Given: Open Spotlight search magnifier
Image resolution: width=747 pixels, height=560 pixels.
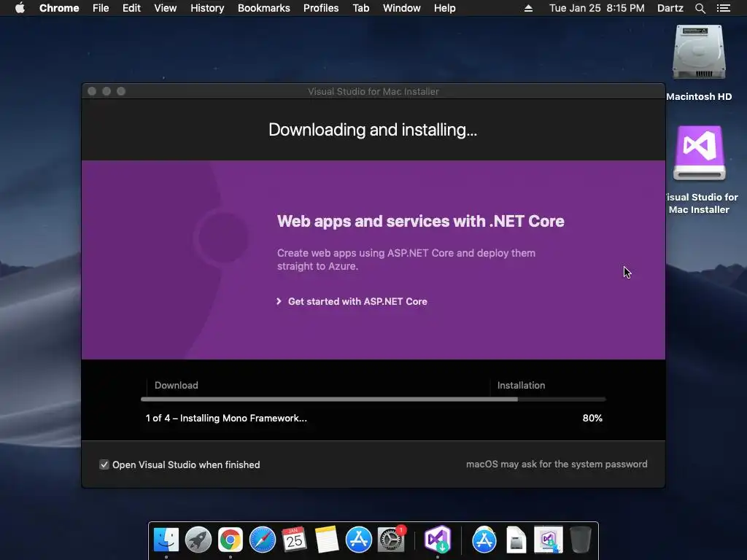Looking at the screenshot, I should tap(700, 8).
